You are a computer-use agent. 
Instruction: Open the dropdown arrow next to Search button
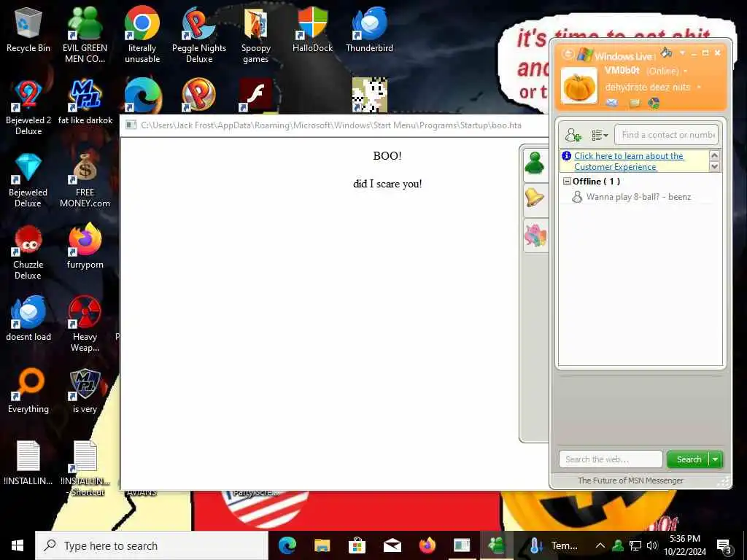tap(716, 459)
